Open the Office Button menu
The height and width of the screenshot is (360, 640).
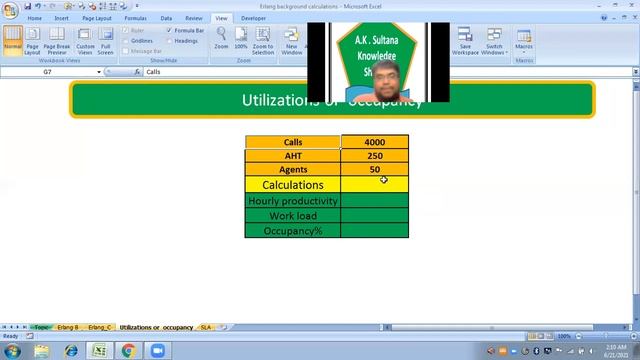tap(10, 10)
